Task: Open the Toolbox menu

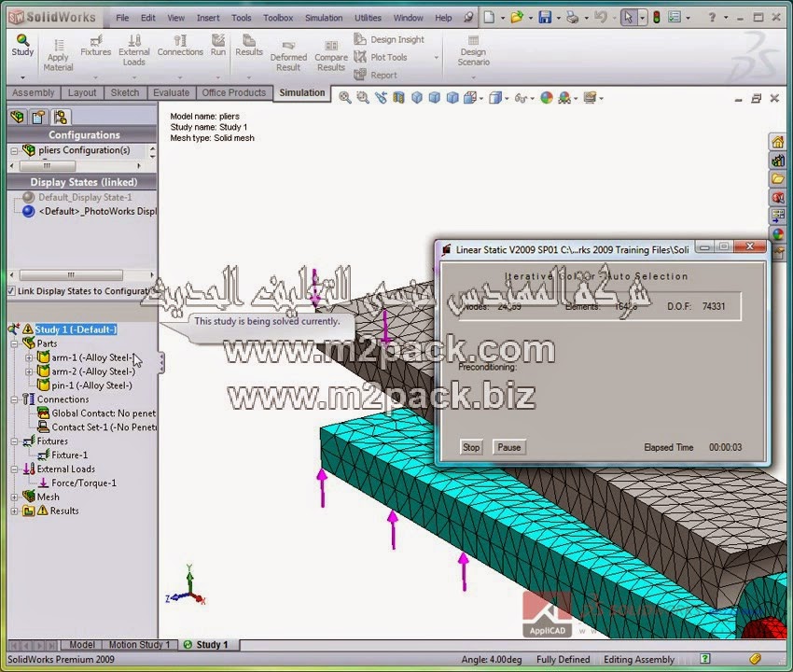Action: click(278, 18)
